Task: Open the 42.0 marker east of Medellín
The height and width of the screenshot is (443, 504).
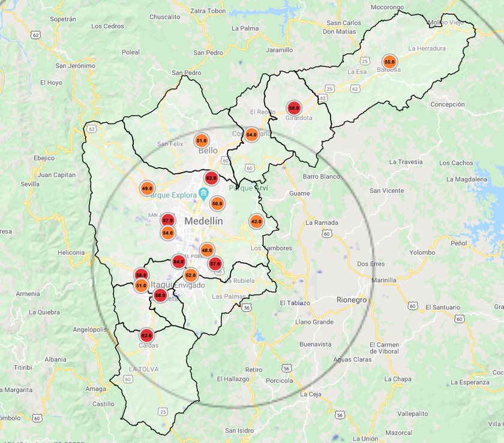Action: tap(256, 221)
